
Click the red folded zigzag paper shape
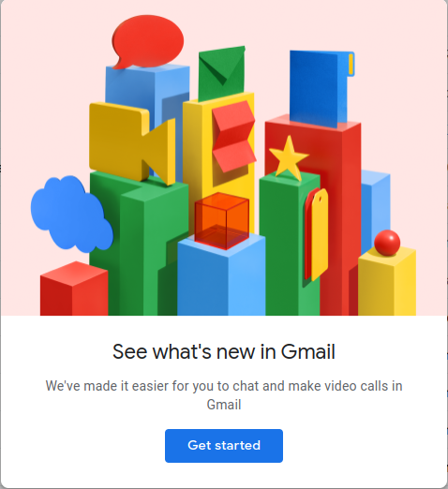pos(233,137)
